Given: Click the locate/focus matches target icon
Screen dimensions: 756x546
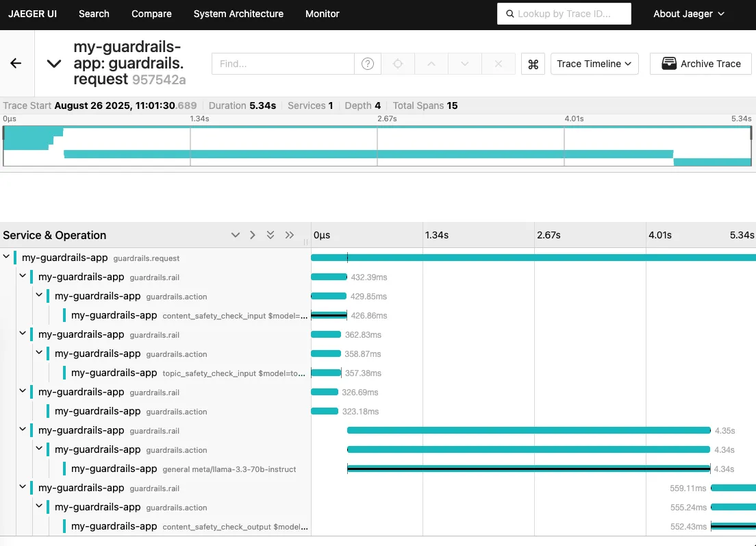Looking at the screenshot, I should 398,64.
